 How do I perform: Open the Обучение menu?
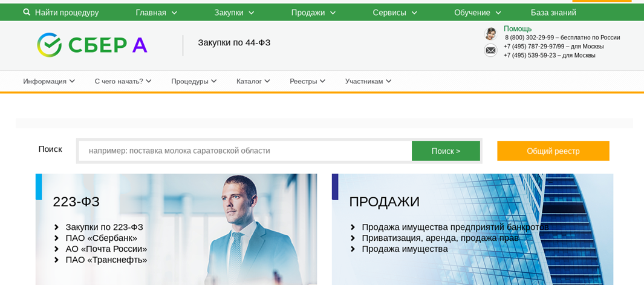pos(472,13)
